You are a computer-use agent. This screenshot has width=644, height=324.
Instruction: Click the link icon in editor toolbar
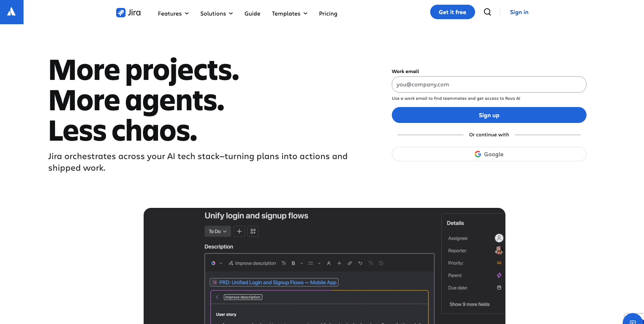(350, 263)
